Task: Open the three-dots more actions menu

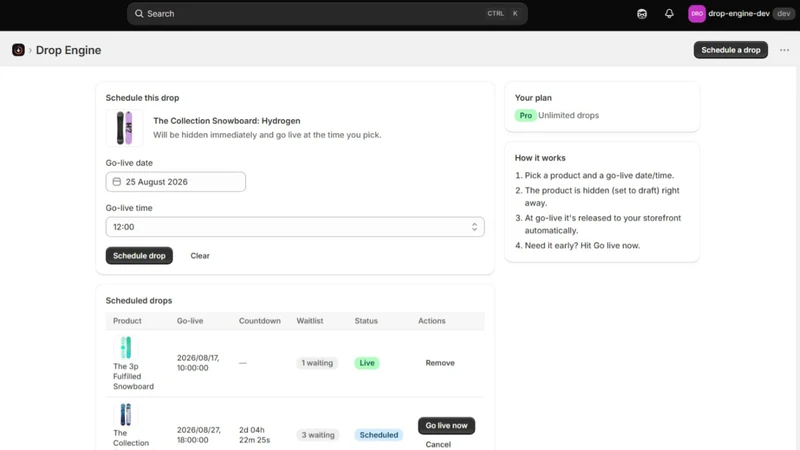Action: point(784,50)
